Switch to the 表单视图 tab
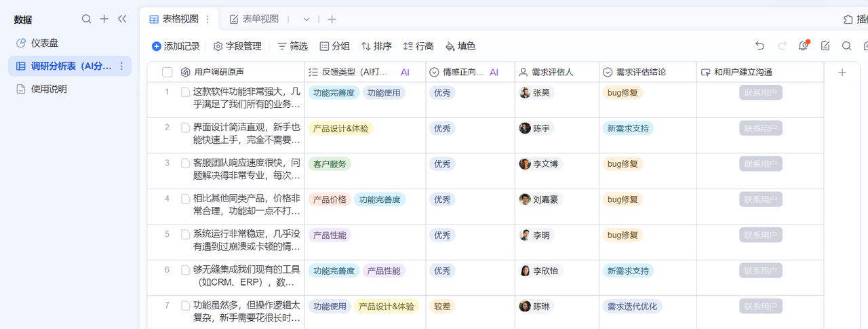868x329 pixels. 254,20
